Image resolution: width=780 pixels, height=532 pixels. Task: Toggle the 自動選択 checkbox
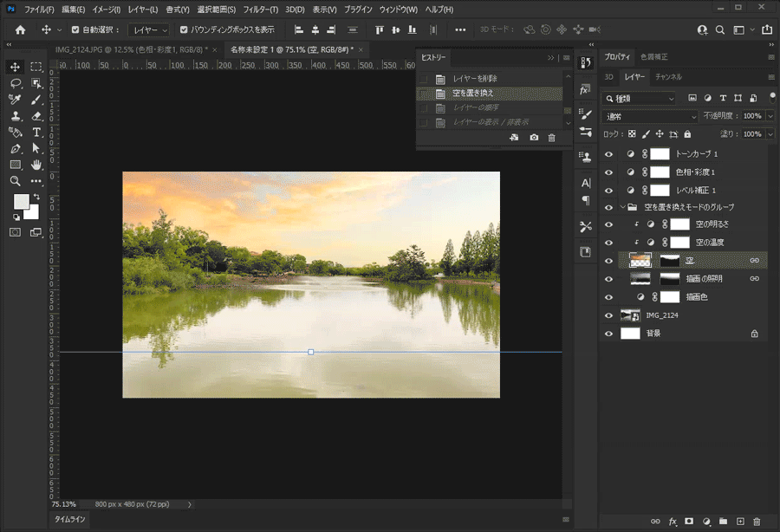click(75, 29)
